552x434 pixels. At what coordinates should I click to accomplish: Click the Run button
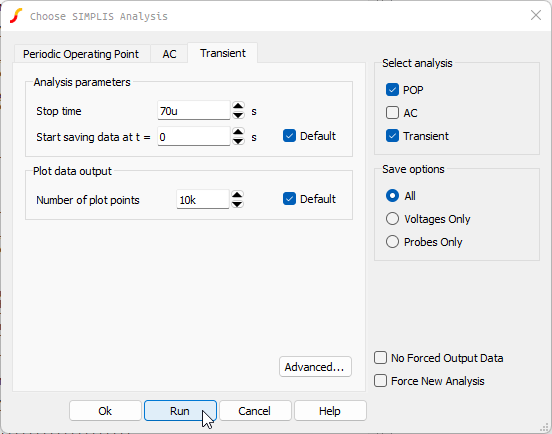[180, 411]
